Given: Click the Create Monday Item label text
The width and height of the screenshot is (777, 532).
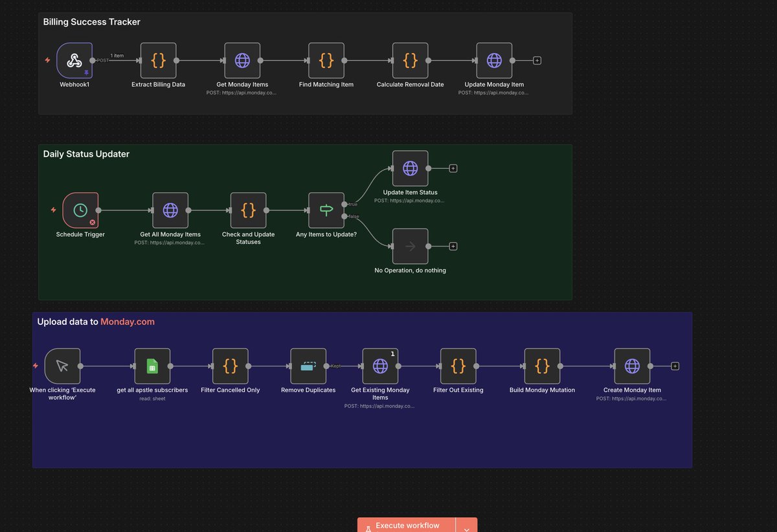Looking at the screenshot, I should pos(631,390).
